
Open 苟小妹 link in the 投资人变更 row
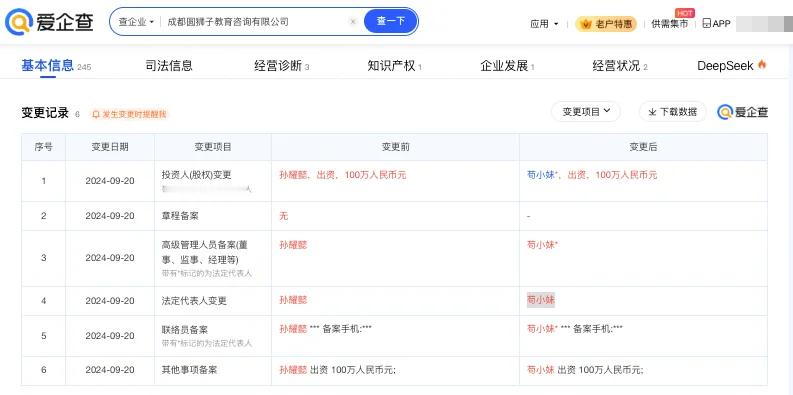pos(543,175)
